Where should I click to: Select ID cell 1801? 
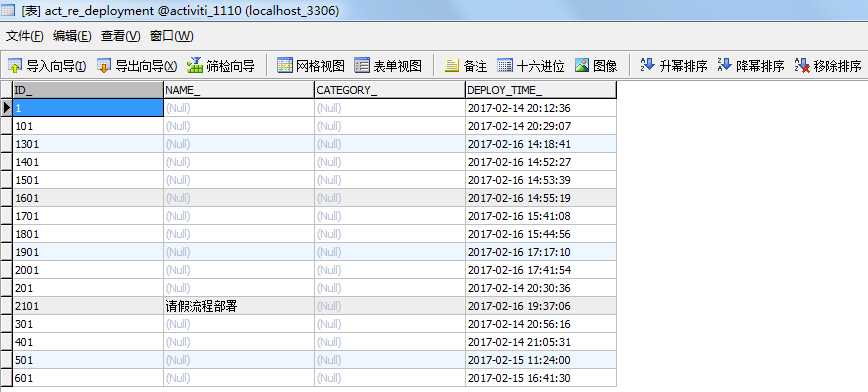pos(87,234)
